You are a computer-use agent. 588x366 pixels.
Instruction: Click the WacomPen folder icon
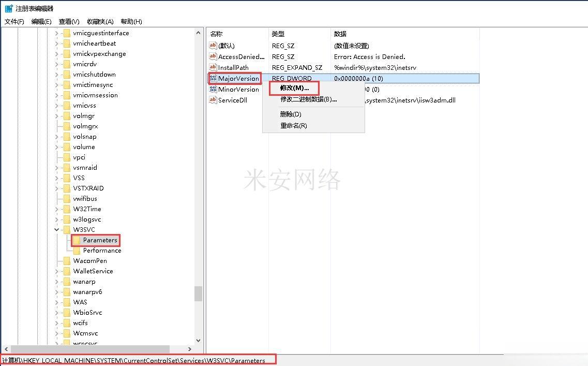pos(67,261)
